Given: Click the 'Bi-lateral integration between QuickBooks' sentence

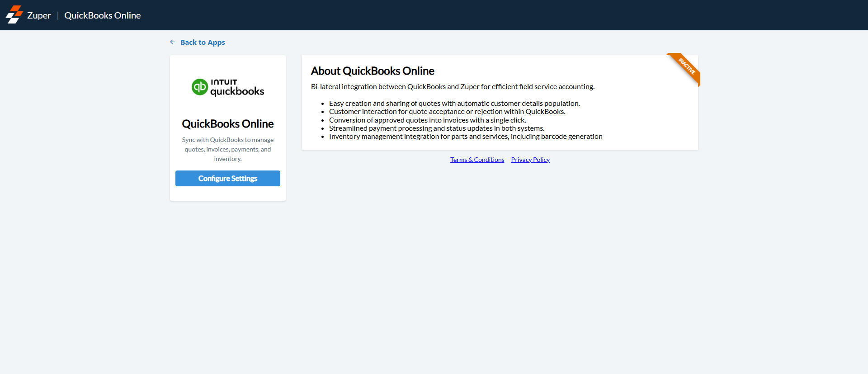Looking at the screenshot, I should pos(453,87).
